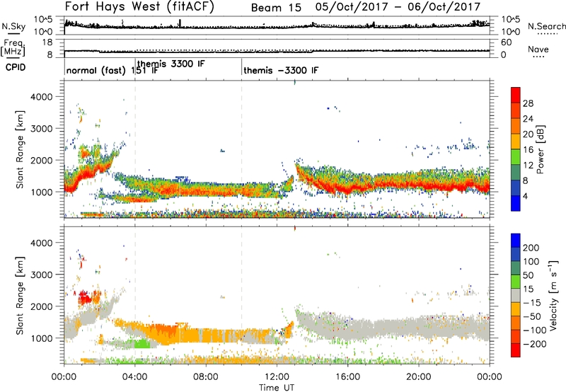The width and height of the screenshot is (566, 392).
Task: Click the '16:00' time tick label
Action: (348, 377)
